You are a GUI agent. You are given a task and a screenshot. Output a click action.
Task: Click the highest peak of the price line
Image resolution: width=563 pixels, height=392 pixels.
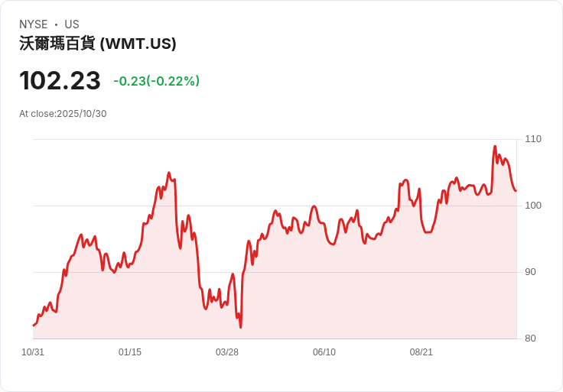coord(495,147)
